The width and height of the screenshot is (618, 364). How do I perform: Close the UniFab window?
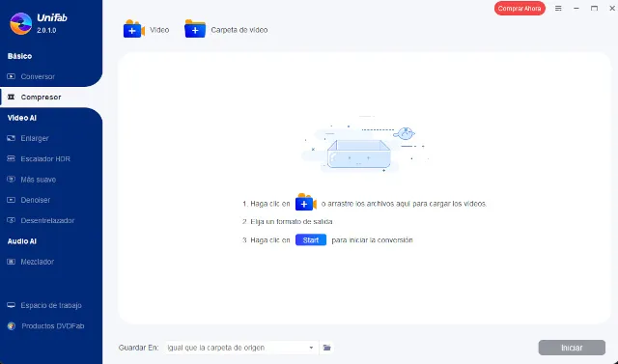pyautogui.click(x=612, y=9)
